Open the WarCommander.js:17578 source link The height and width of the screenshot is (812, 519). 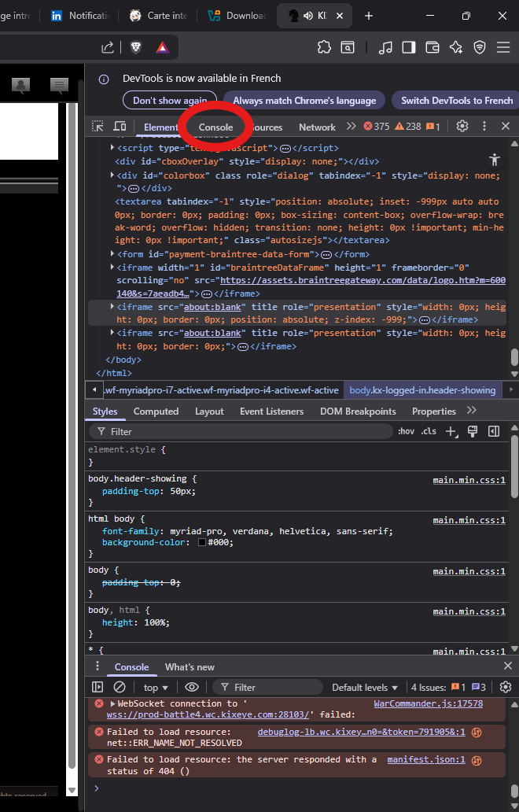tap(428, 703)
